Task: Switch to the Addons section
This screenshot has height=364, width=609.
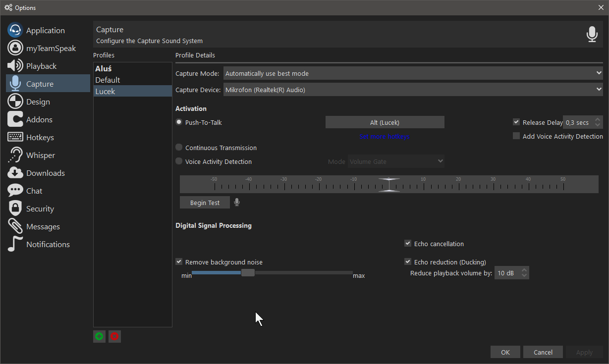Action: pyautogui.click(x=39, y=119)
